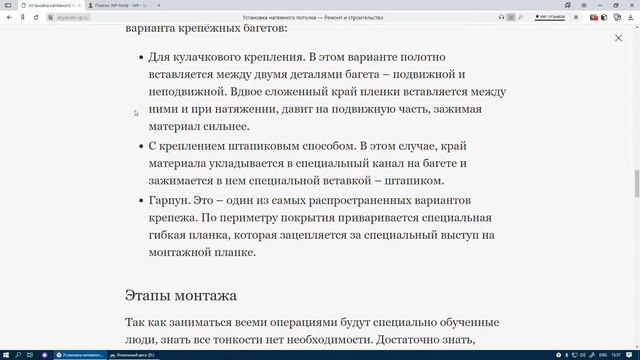Open the taskbar clock
The width and height of the screenshot is (640, 360).
[x=616, y=355]
